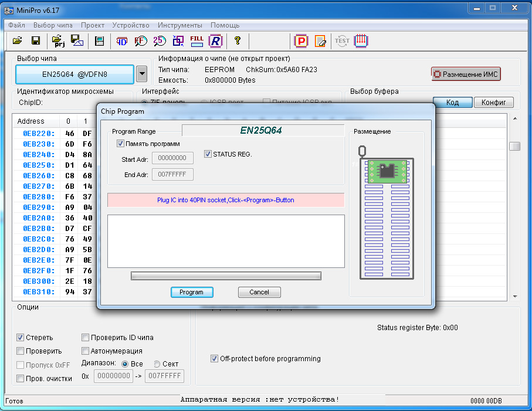This screenshot has height=411, width=532.
Task: Click the FILL buffer icon
Action: (x=196, y=41)
